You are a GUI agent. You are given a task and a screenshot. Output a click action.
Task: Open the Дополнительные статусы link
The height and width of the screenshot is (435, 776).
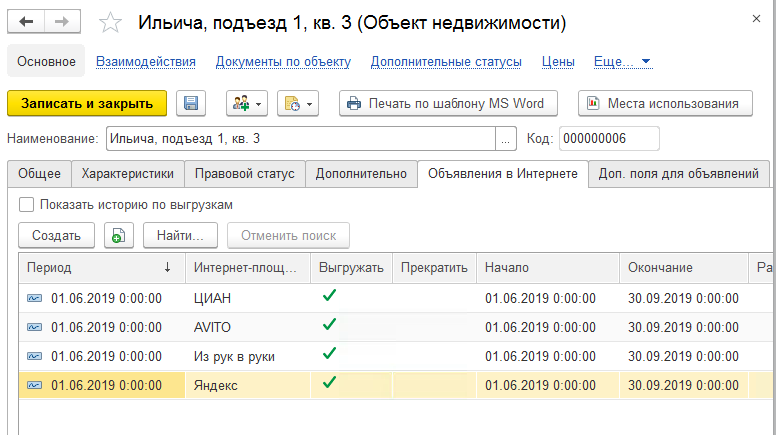(446, 62)
